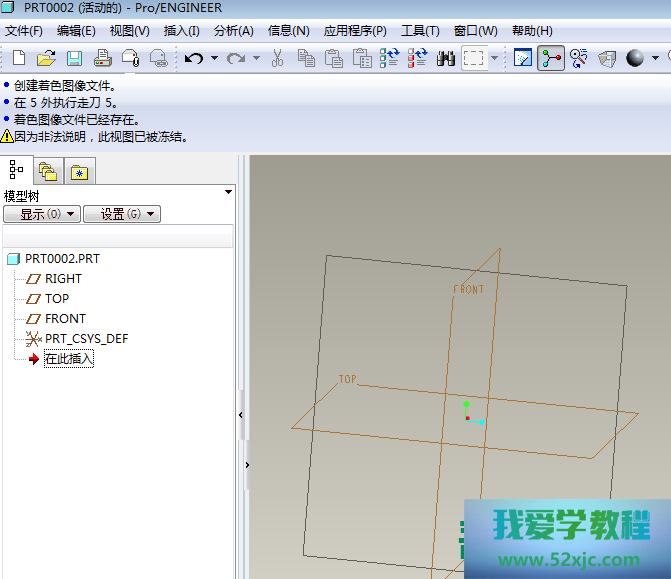Click the shaded sphere display icon
The width and height of the screenshot is (671, 579).
click(x=634, y=58)
